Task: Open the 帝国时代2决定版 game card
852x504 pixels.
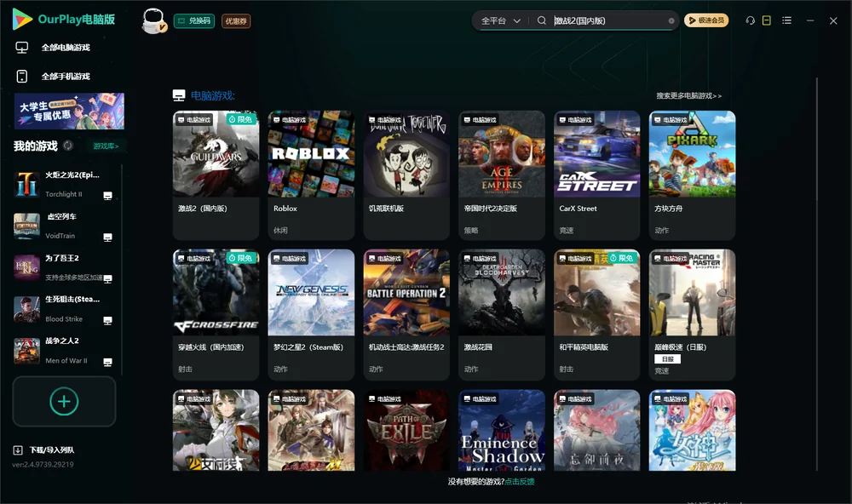Action: coord(502,175)
